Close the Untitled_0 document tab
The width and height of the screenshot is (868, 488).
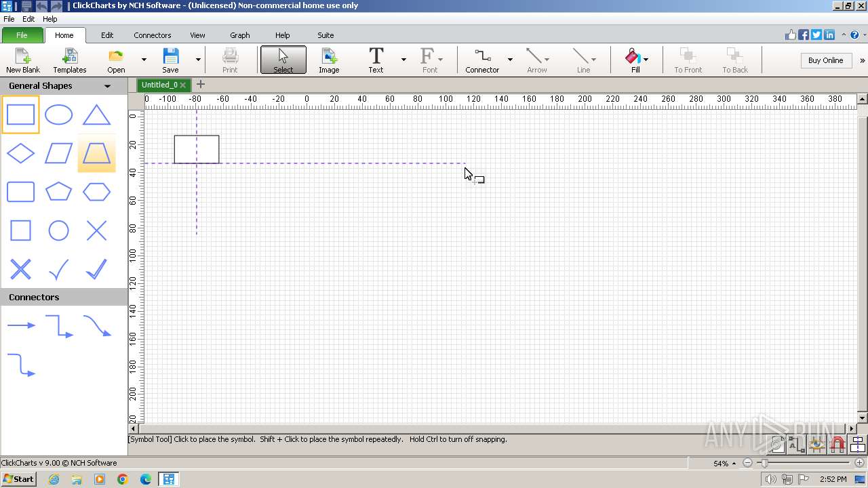click(x=183, y=85)
